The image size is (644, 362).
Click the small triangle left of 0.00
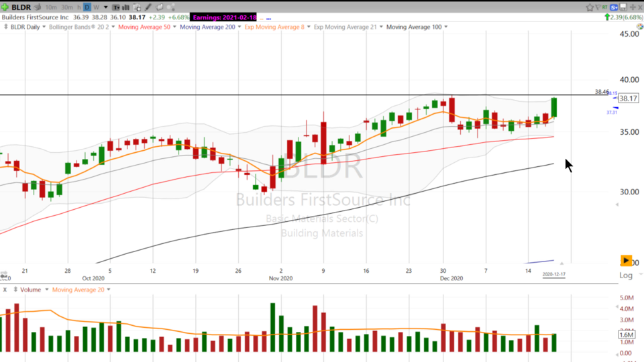pos(617,354)
